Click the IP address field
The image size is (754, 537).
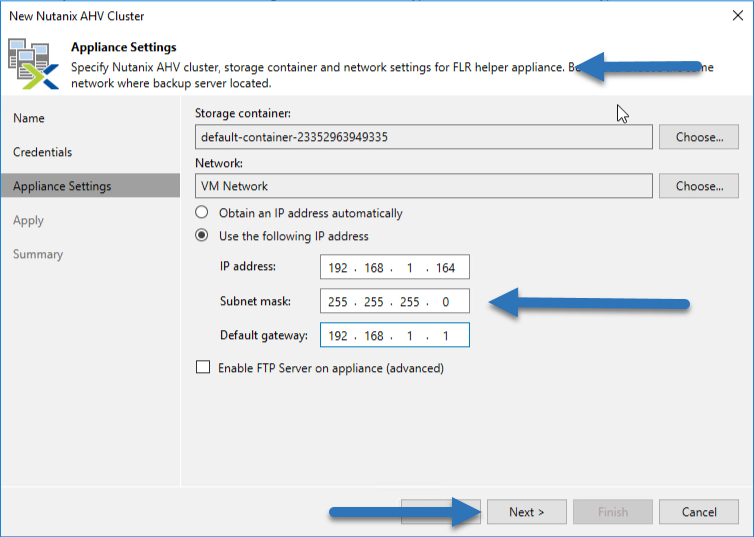click(x=395, y=267)
